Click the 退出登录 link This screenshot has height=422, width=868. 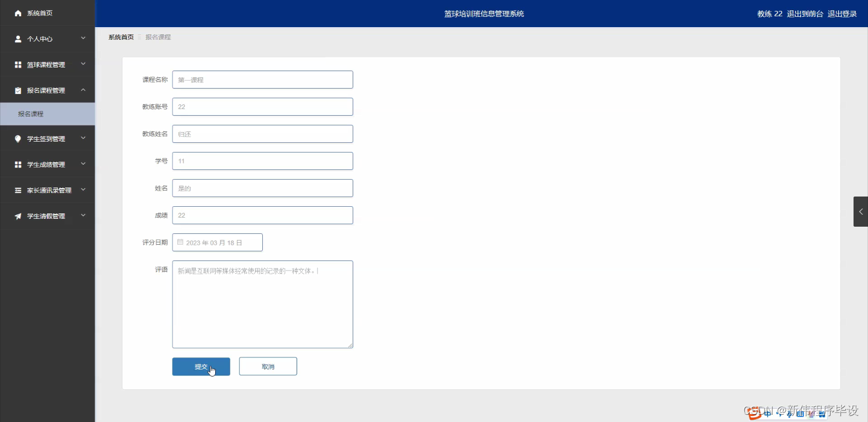842,14
